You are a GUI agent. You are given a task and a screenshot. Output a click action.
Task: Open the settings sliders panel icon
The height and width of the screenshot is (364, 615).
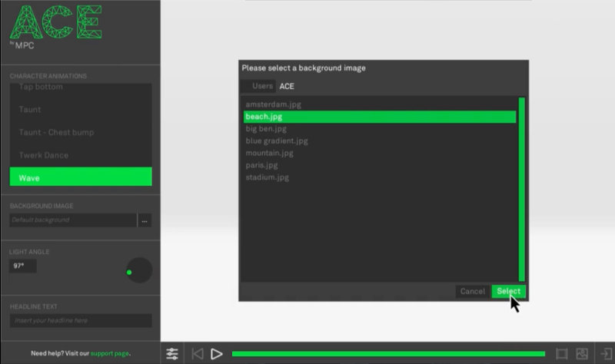point(172,354)
